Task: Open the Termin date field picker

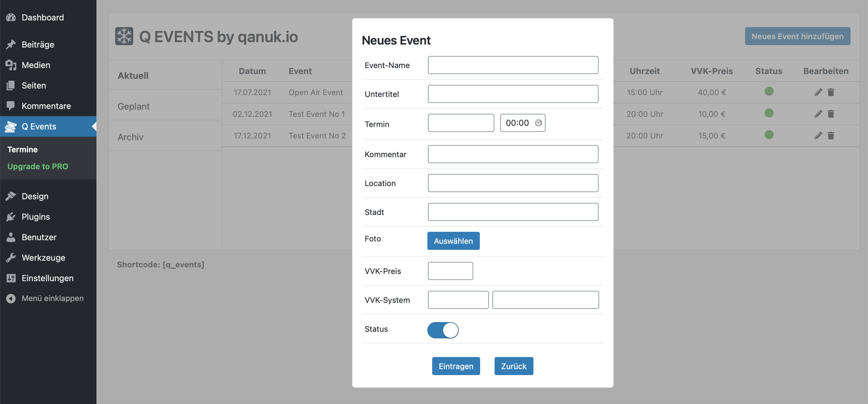Action: pos(461,123)
